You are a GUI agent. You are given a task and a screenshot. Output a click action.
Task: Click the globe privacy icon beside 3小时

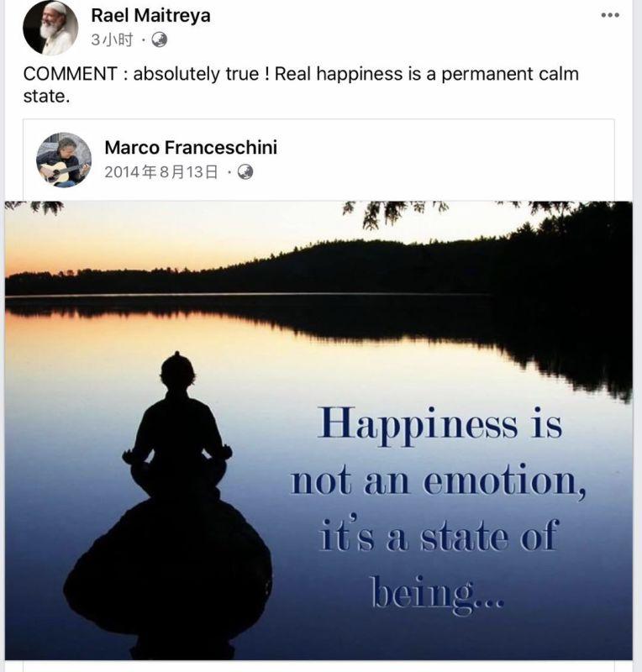(x=159, y=39)
